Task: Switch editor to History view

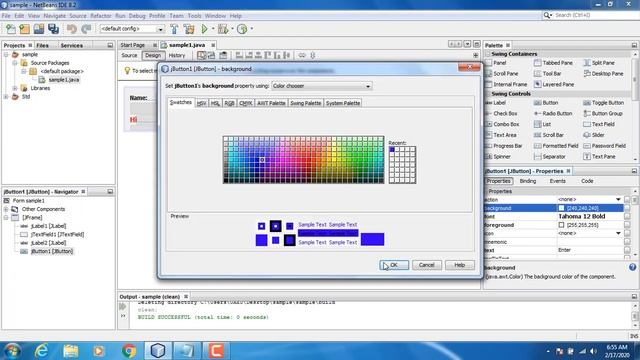Action: click(x=177, y=56)
